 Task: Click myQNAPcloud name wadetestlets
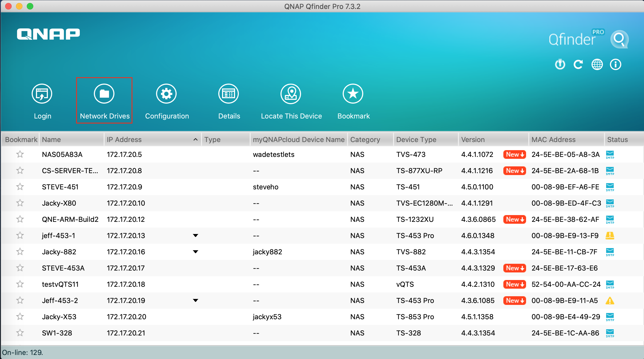273,154
